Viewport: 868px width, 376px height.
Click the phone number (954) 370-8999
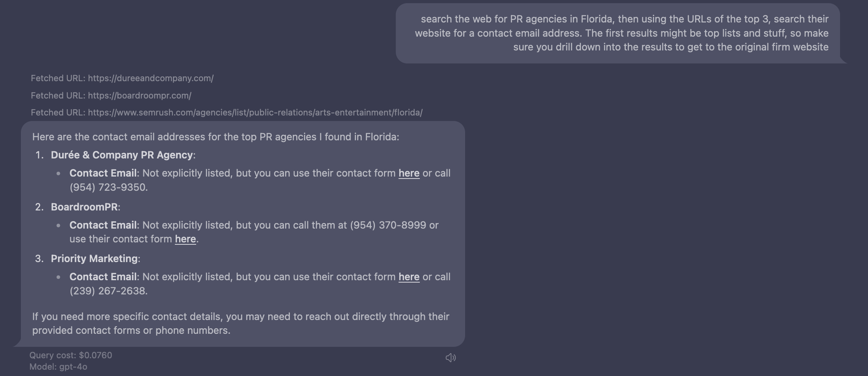coord(388,225)
